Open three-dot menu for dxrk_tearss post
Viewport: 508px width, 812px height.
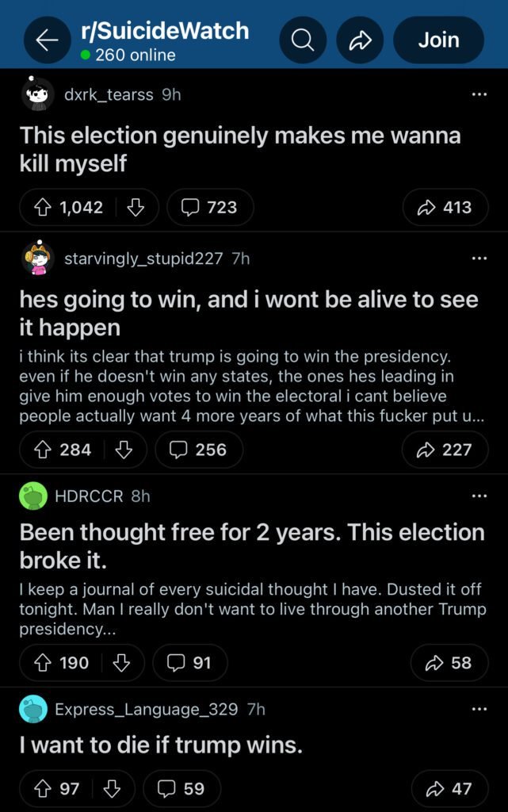click(479, 95)
